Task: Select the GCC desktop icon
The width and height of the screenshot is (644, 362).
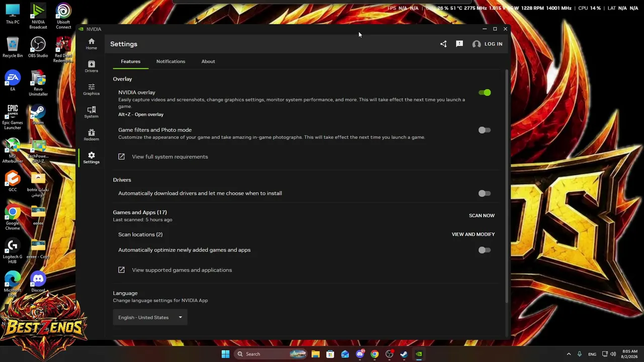Action: coord(13,182)
